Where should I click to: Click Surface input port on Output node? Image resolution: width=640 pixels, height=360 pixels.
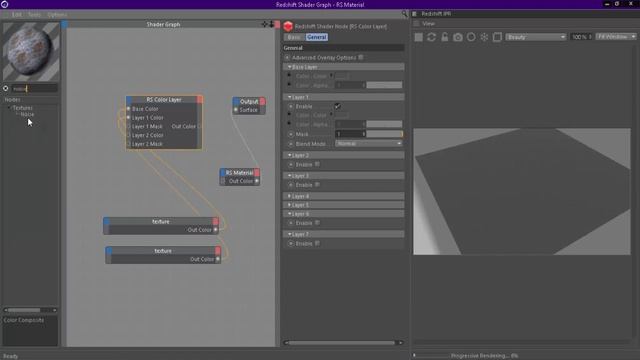click(236, 110)
